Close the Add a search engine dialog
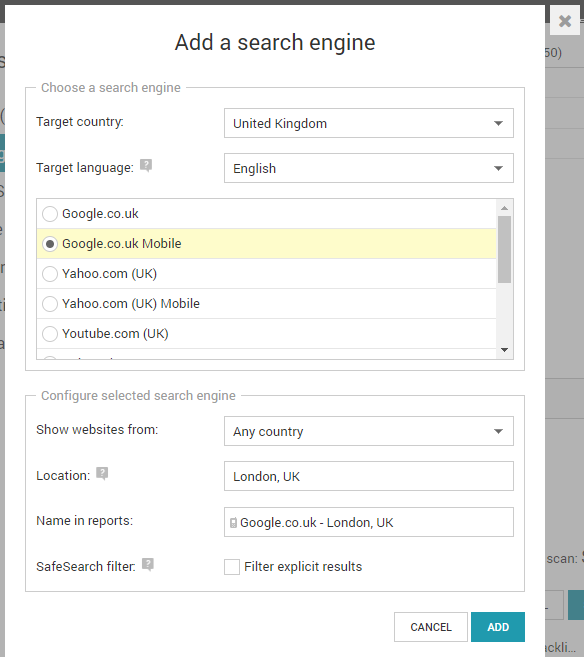Screen dimensions: 584x657 565,21
